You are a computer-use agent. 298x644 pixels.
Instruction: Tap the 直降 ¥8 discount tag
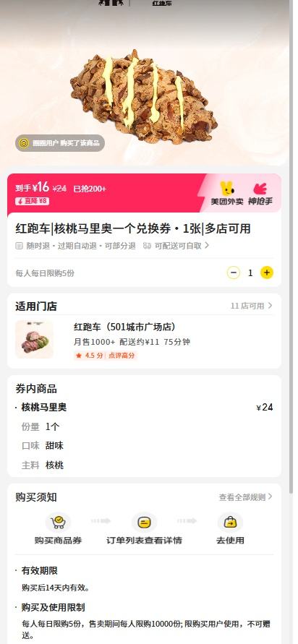tap(32, 201)
